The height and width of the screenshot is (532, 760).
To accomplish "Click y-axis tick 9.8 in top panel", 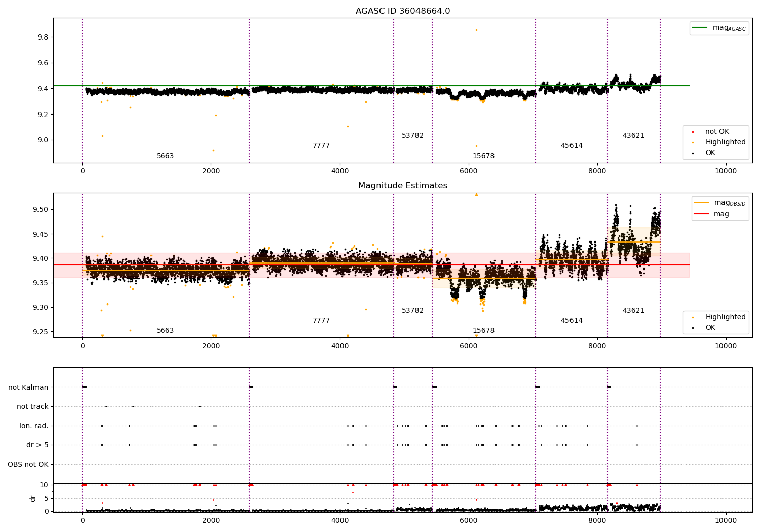I will click(x=43, y=37).
